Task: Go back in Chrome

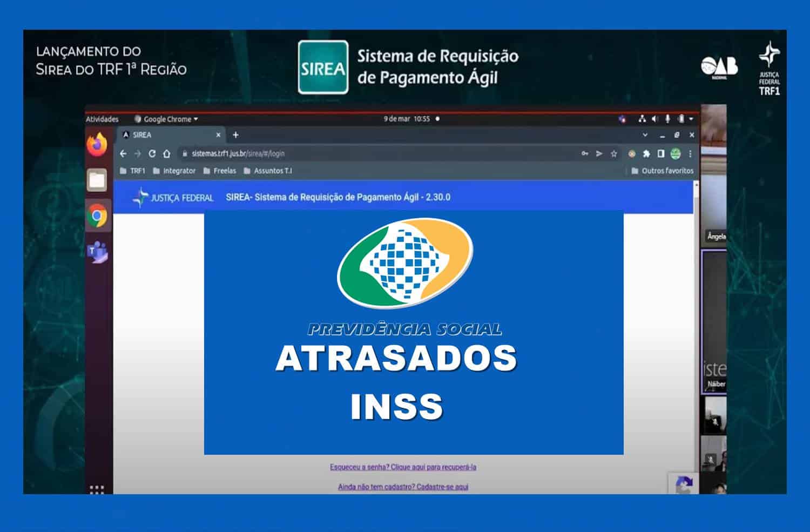Action: (x=123, y=154)
